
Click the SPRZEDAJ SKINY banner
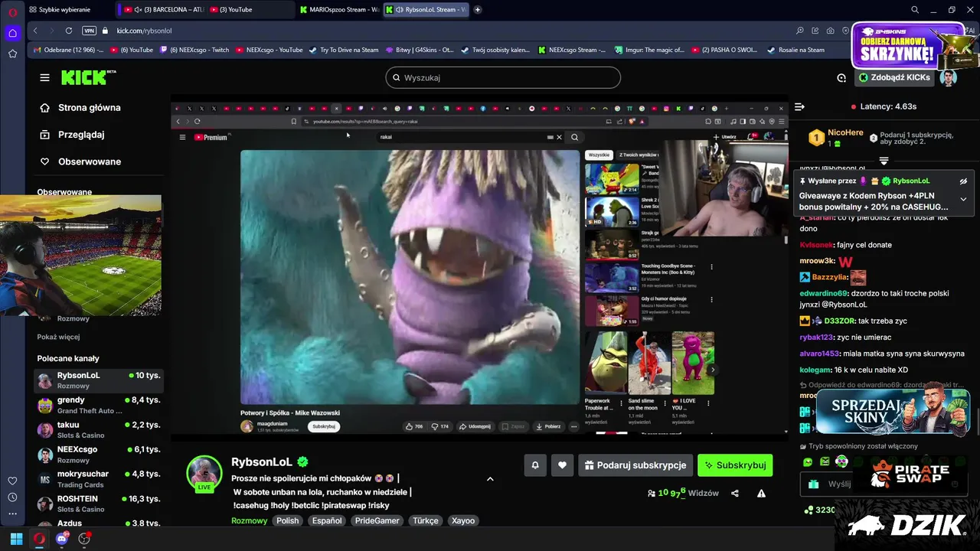892,412
